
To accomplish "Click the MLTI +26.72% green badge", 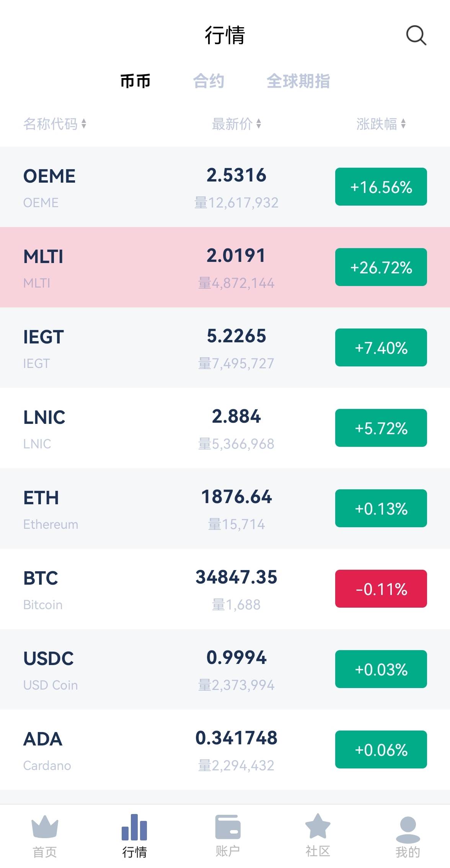I will coord(381,267).
